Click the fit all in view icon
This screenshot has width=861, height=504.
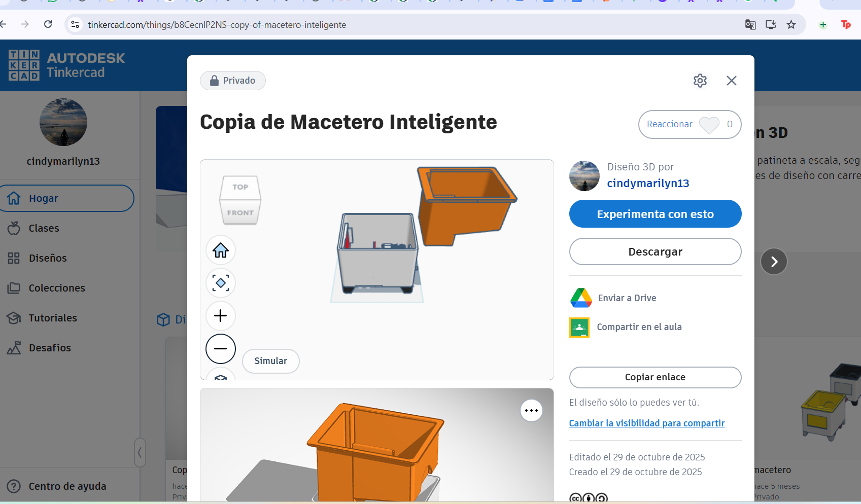click(221, 283)
